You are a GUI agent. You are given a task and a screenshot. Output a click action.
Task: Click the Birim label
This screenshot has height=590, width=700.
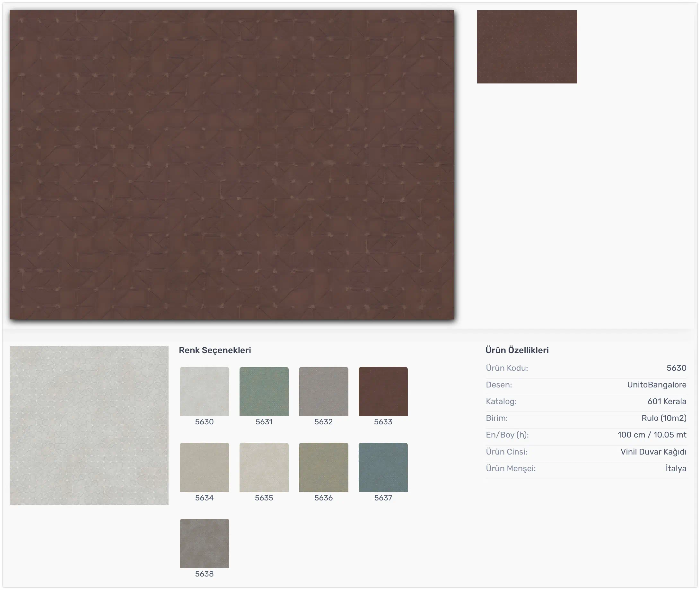[497, 418]
